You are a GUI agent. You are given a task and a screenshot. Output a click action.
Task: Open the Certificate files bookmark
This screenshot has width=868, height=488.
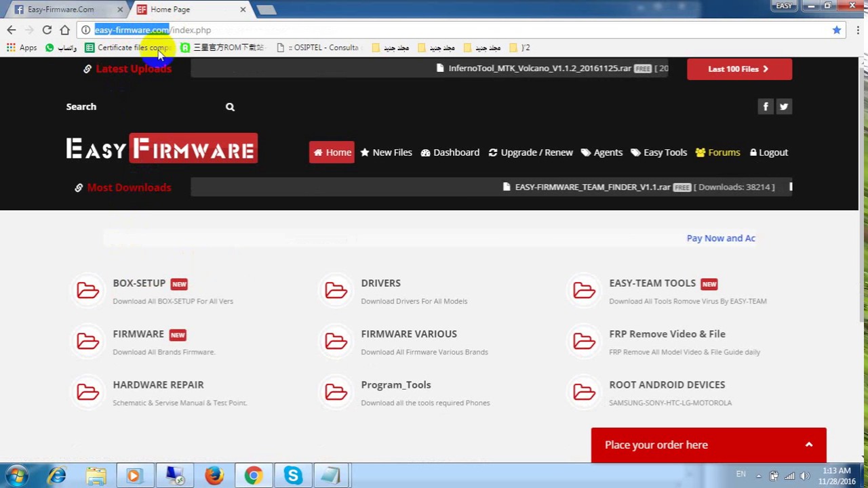pos(127,47)
